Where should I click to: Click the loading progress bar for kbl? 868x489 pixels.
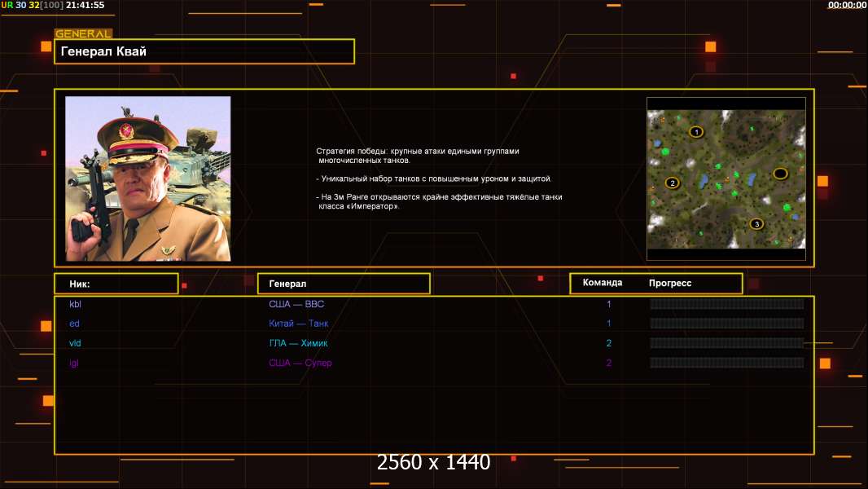727,303
